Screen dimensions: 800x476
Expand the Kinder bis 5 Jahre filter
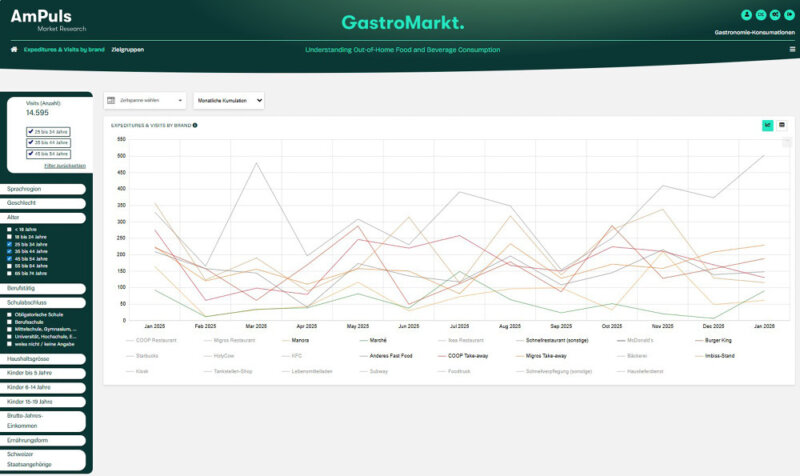43,373
